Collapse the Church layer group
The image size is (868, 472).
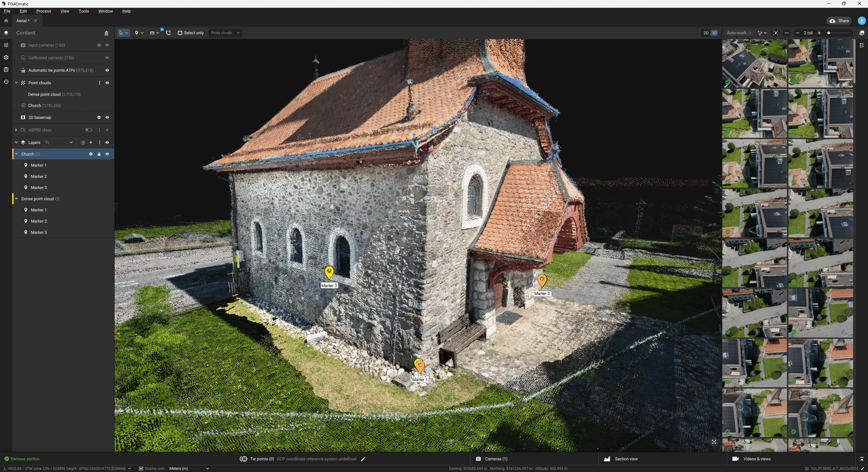[17, 154]
